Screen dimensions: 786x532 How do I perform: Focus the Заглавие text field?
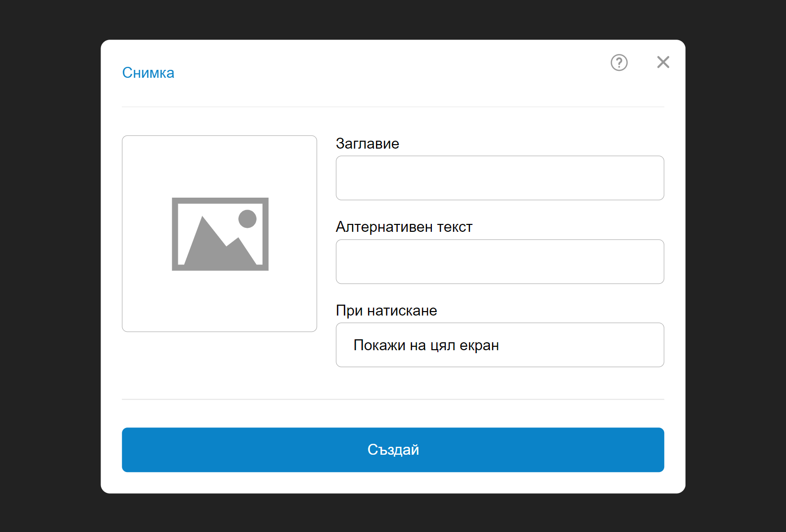pos(500,178)
